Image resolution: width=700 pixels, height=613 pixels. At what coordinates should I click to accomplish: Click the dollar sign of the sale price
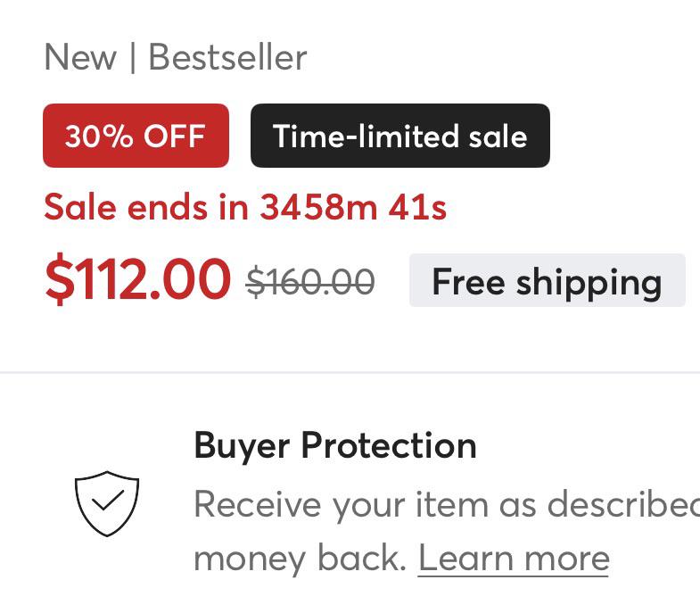[x=60, y=279]
